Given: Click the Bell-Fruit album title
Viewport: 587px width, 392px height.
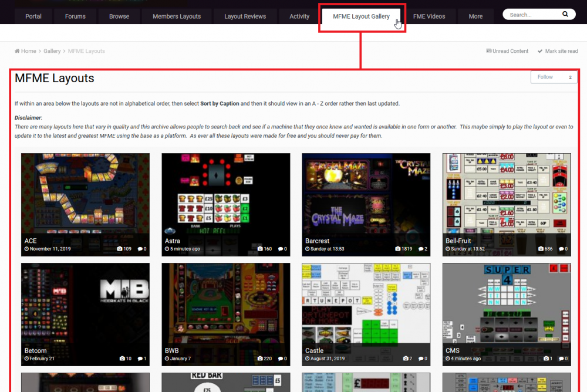Looking at the screenshot, I should coord(458,241).
